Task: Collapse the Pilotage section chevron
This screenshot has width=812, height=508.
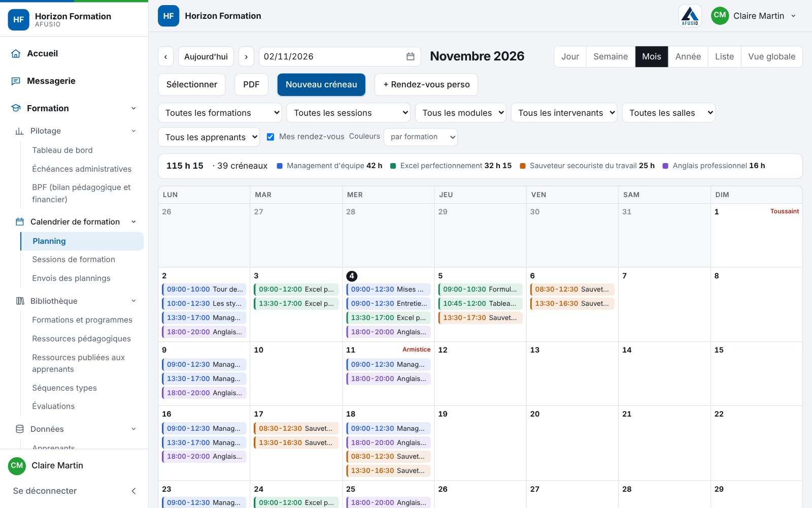Action: (133, 131)
